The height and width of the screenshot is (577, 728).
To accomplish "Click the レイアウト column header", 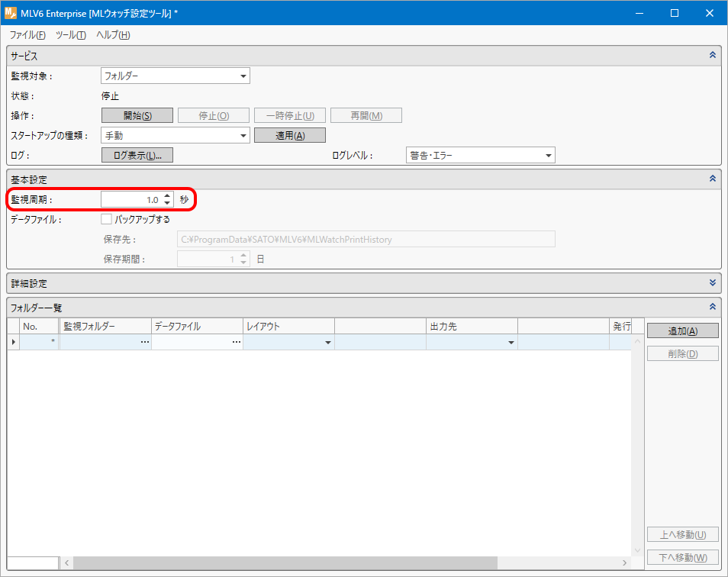I will (288, 327).
